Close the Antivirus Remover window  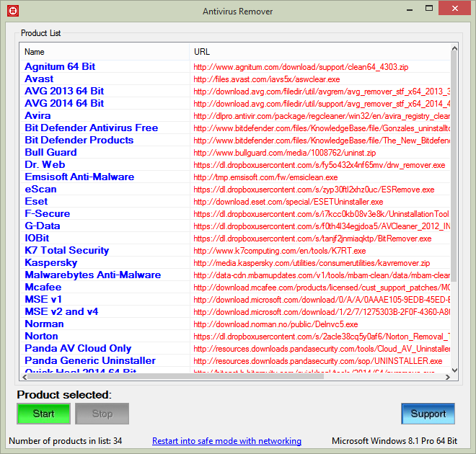pos(454,8)
